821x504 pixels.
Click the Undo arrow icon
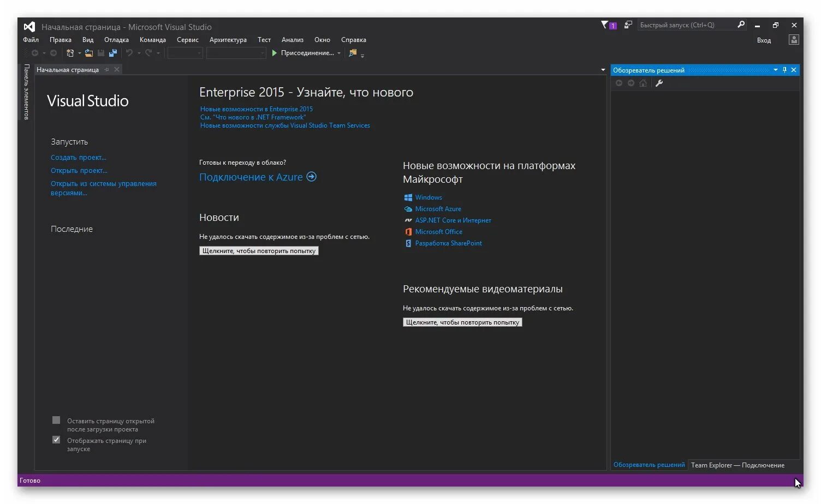click(129, 53)
